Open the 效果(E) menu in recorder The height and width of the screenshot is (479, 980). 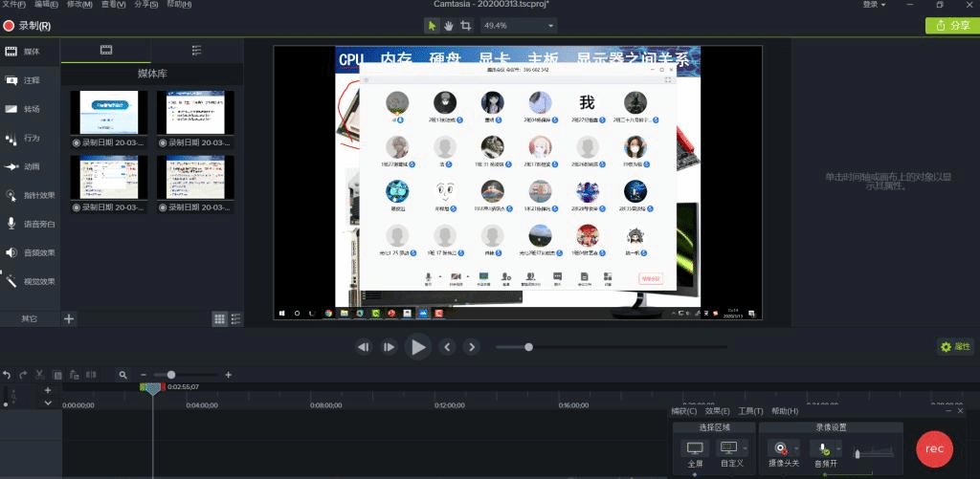(x=719, y=411)
